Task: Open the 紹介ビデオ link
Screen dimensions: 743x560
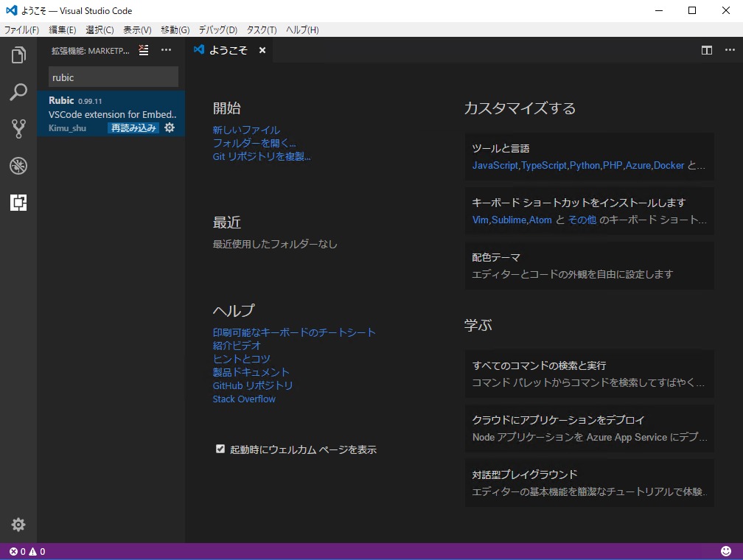Action: (237, 346)
